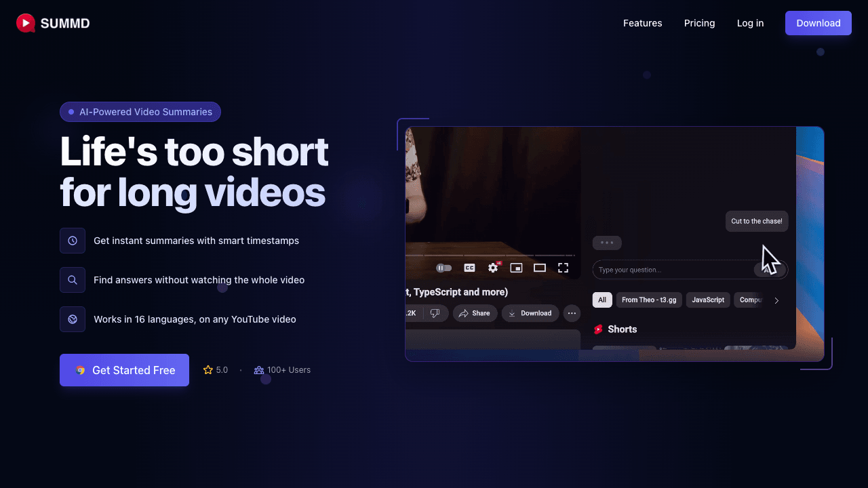Open the Features nav item
This screenshot has width=868, height=488.
(x=642, y=23)
